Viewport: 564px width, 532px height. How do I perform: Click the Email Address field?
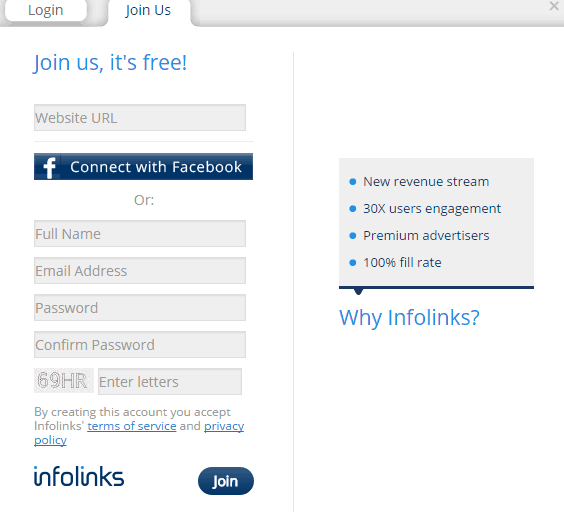[140, 270]
